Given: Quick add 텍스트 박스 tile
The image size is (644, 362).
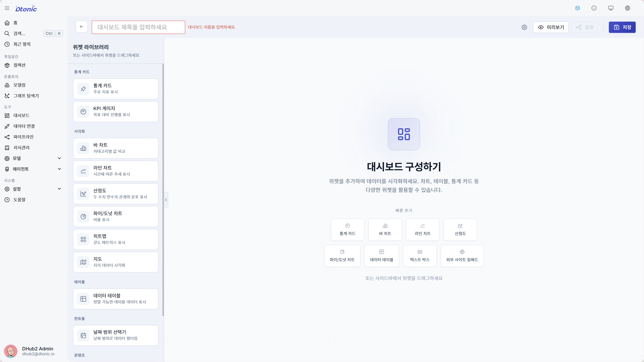Looking at the screenshot, I should [420, 256].
